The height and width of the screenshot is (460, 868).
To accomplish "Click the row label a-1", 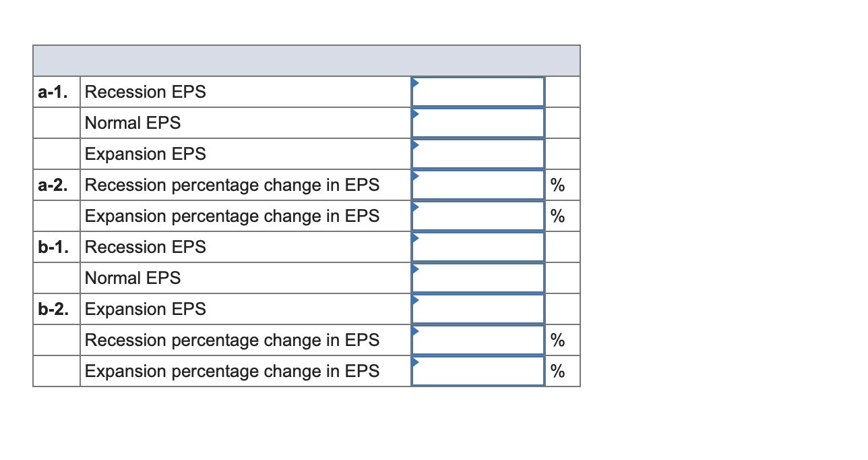I will pyautogui.click(x=53, y=92).
